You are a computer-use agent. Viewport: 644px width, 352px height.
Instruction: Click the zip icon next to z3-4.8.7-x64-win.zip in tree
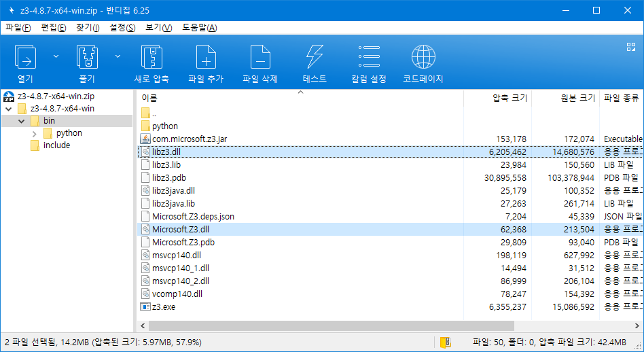9,96
